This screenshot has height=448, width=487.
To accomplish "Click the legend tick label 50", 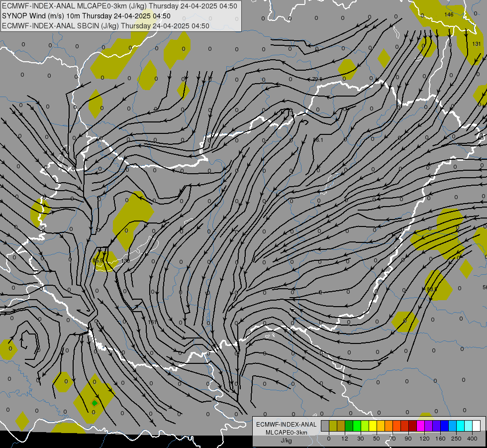I will coord(377,439).
